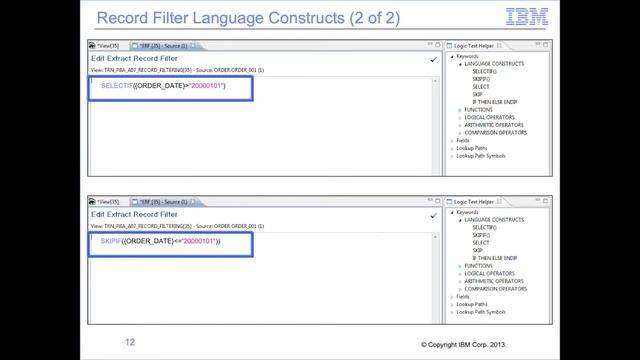Collapse Keywords node in the SKIPIF panel helper

click(x=452, y=212)
